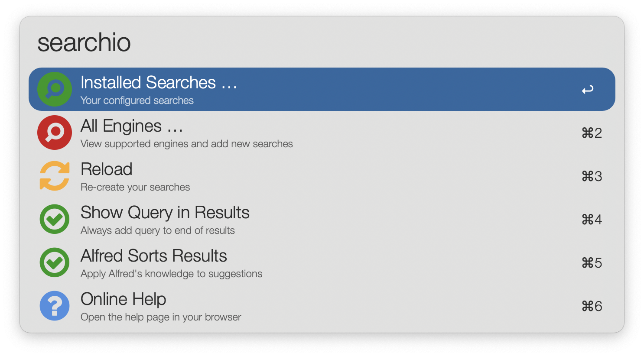Click the ⌘4 shortcut beside Show Query
Screen dimensions: 644x356
592,220
